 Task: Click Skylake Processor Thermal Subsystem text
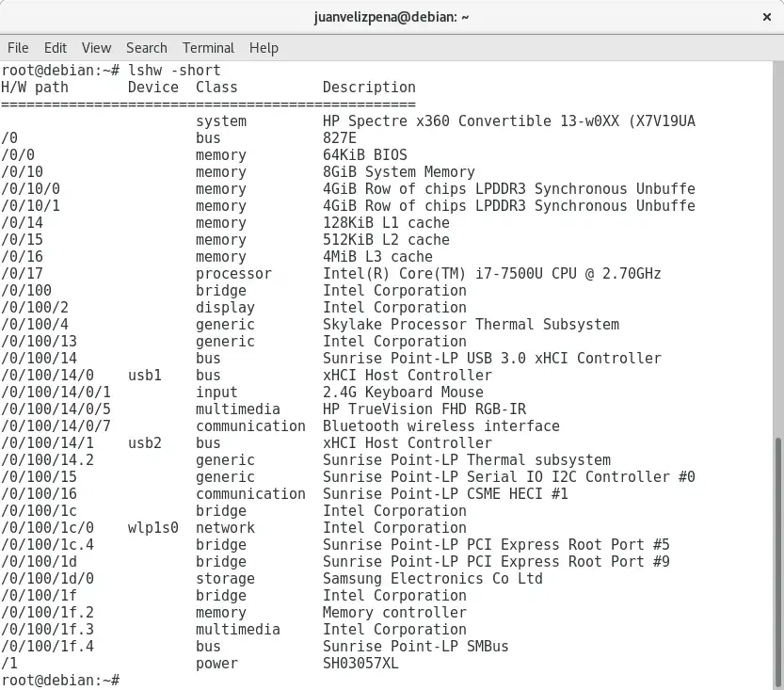[471, 325]
